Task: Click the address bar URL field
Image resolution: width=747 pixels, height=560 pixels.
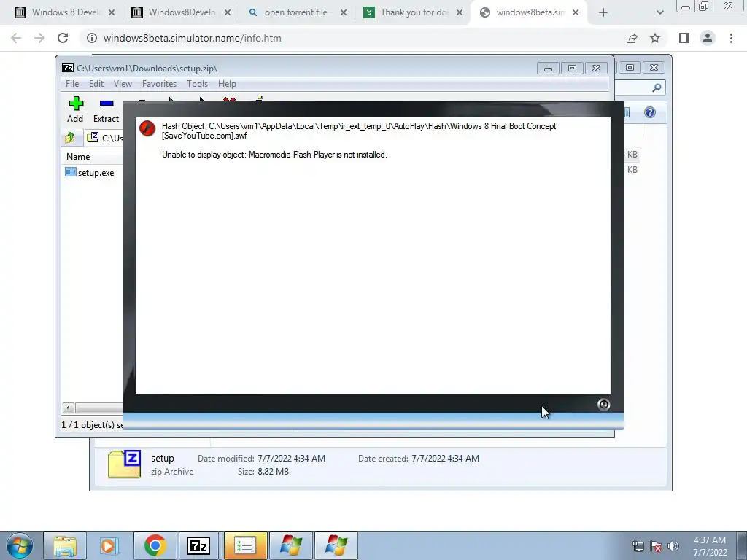Action: (354, 38)
